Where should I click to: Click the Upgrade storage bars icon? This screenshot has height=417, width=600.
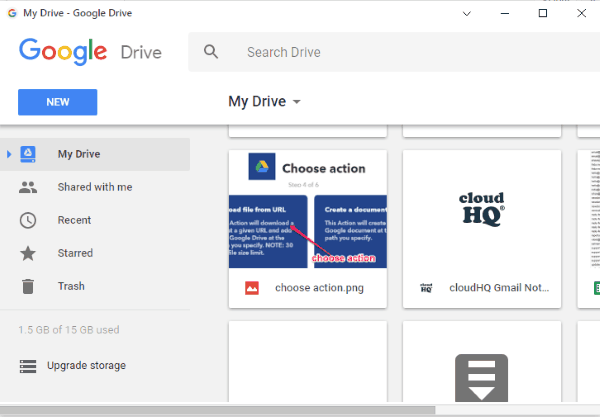29,365
